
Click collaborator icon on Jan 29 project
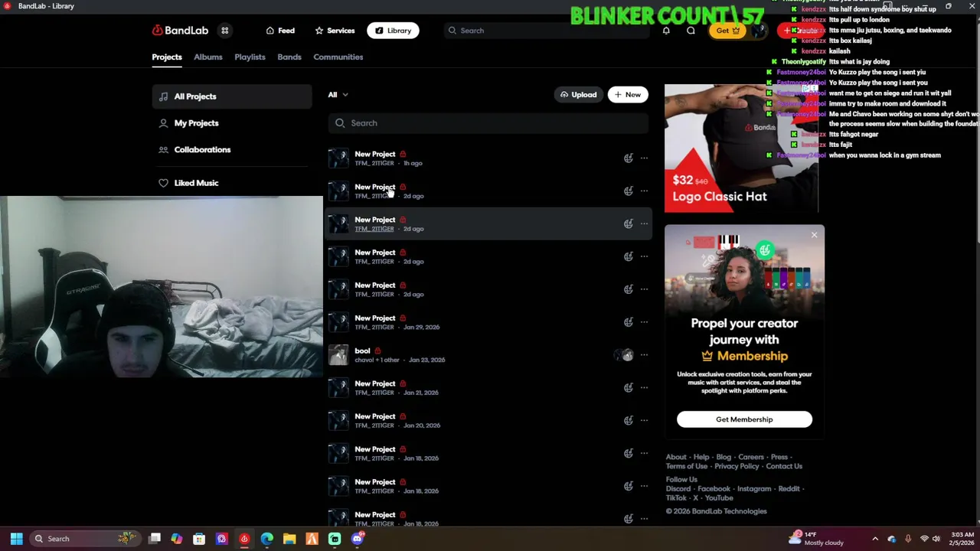[x=628, y=322]
